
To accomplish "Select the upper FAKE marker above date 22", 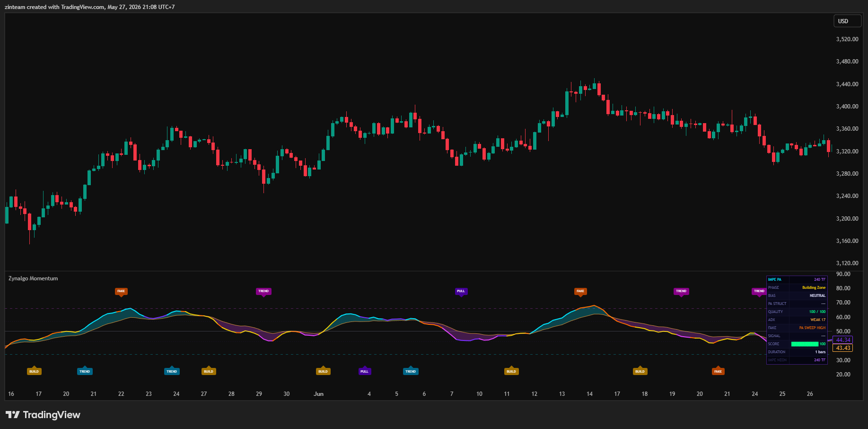I will point(121,291).
